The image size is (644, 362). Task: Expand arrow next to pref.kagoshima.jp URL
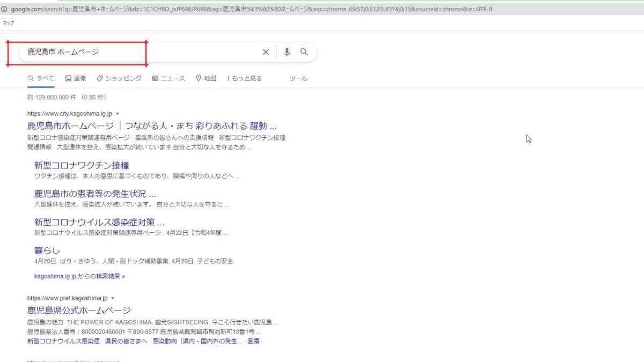(113, 298)
